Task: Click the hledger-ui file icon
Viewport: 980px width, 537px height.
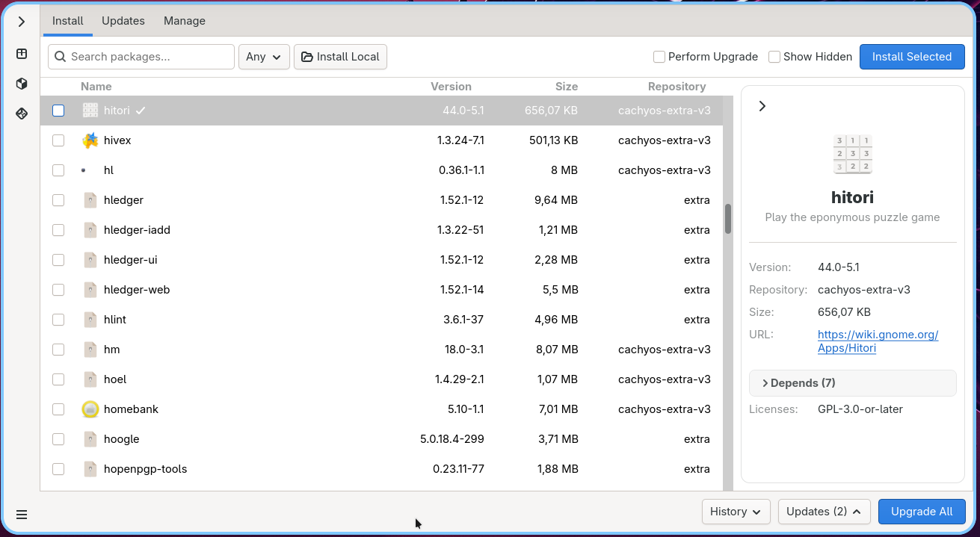Action: coord(90,260)
